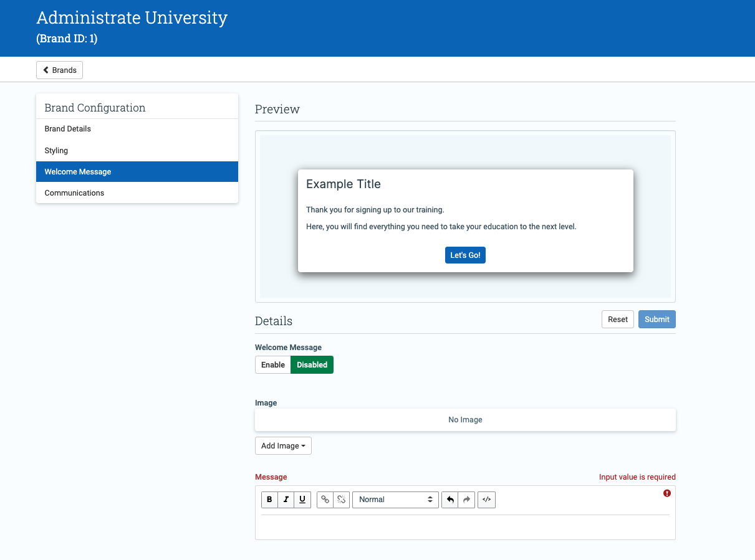Open the Communications configuration section
755x560 pixels.
137,193
